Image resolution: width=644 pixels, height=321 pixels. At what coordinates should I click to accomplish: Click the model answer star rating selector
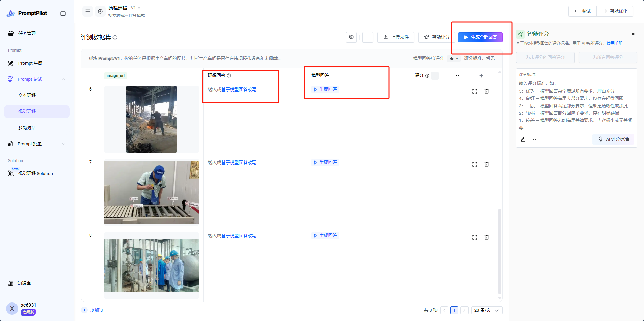454,59
